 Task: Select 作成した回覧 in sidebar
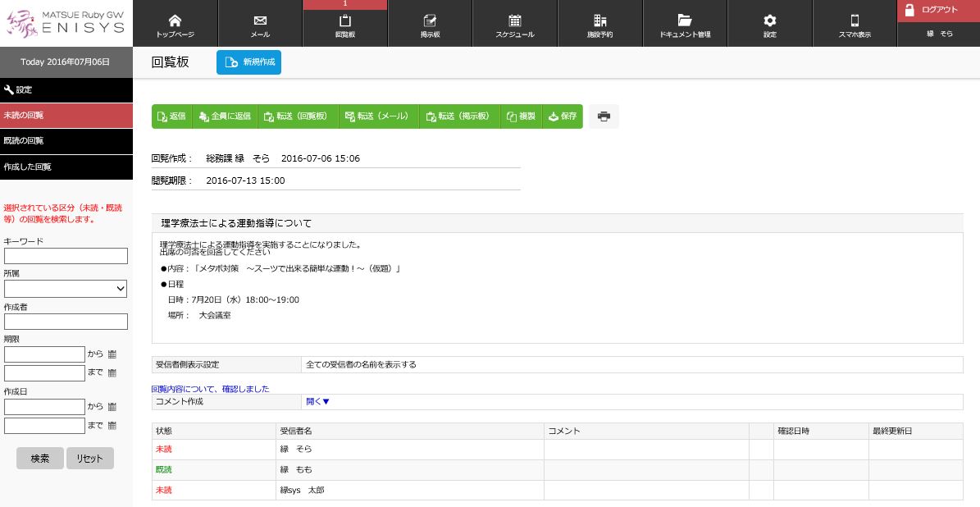(66, 167)
